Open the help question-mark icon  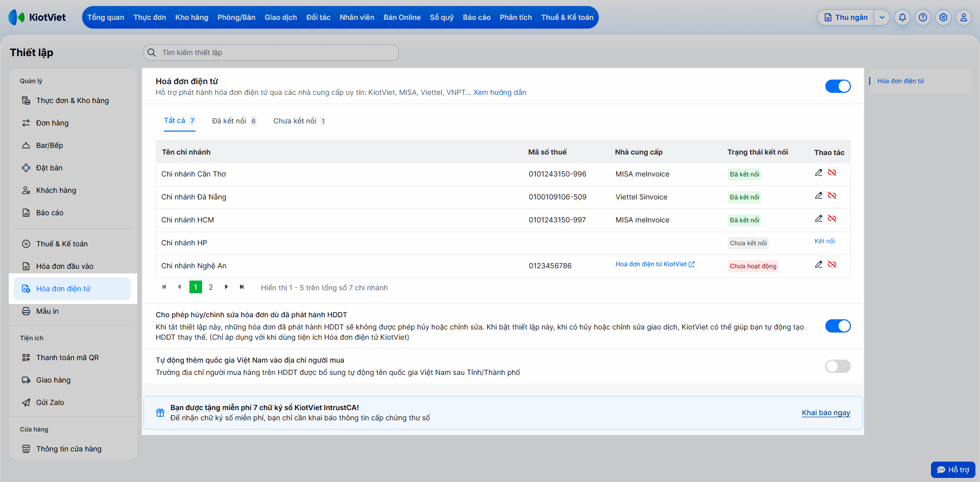coord(923,17)
